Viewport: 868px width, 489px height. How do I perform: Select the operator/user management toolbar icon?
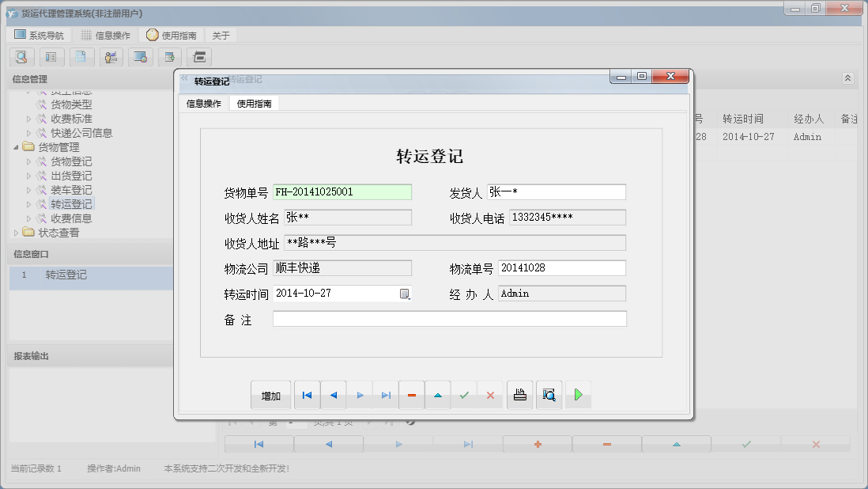click(x=111, y=57)
